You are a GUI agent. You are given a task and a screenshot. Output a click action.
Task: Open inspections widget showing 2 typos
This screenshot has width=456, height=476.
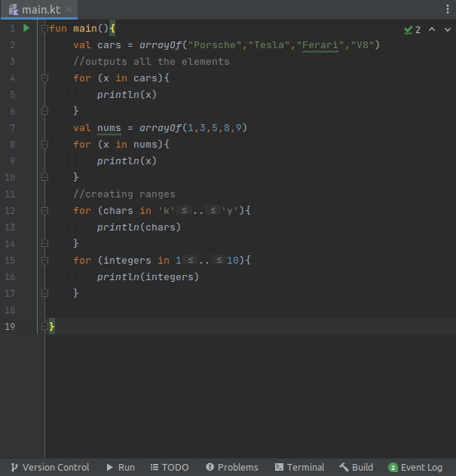[x=412, y=30]
